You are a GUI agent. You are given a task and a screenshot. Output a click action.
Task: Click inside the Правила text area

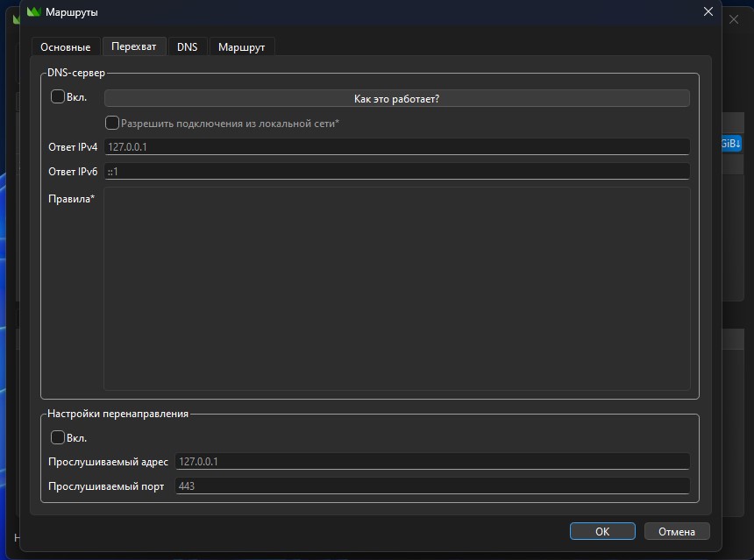396,287
